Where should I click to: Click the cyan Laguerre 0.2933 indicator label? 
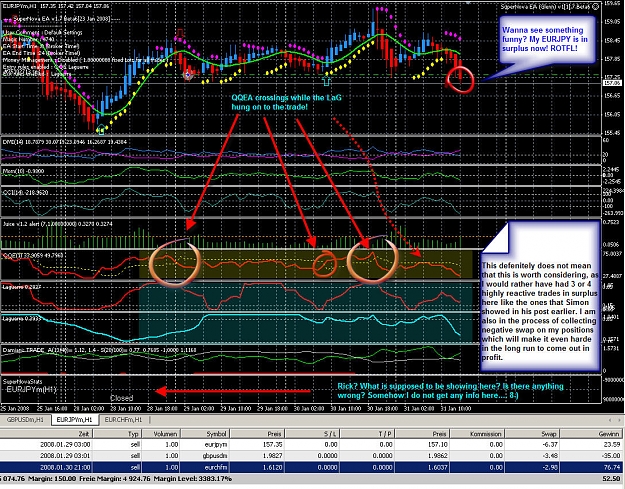(x=22, y=319)
